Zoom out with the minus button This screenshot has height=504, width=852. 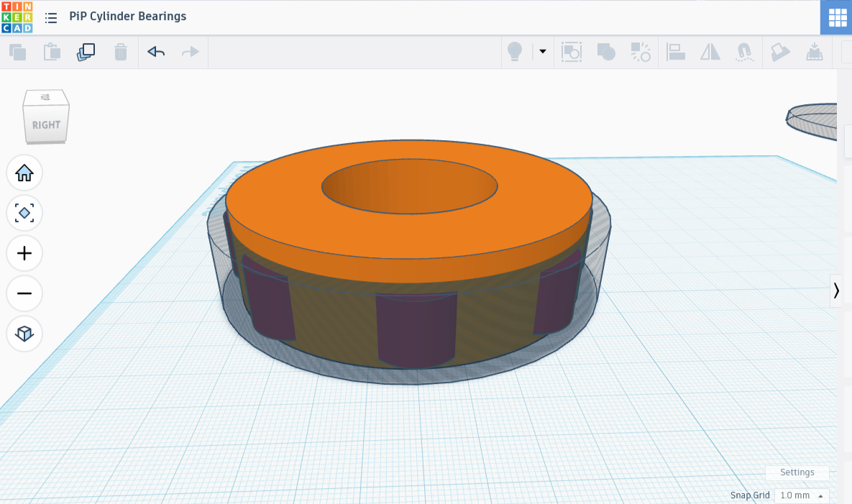click(24, 293)
